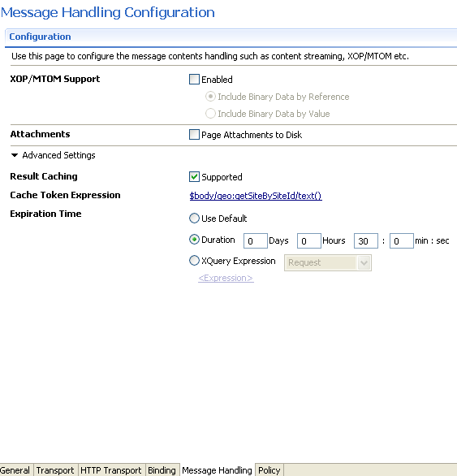Focus the Days duration field

(256, 241)
